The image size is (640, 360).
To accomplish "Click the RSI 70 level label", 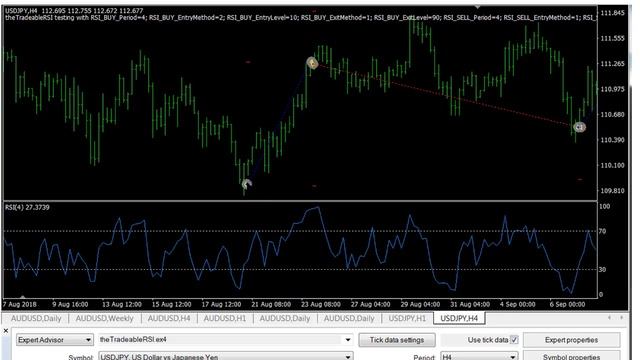I will (602, 231).
